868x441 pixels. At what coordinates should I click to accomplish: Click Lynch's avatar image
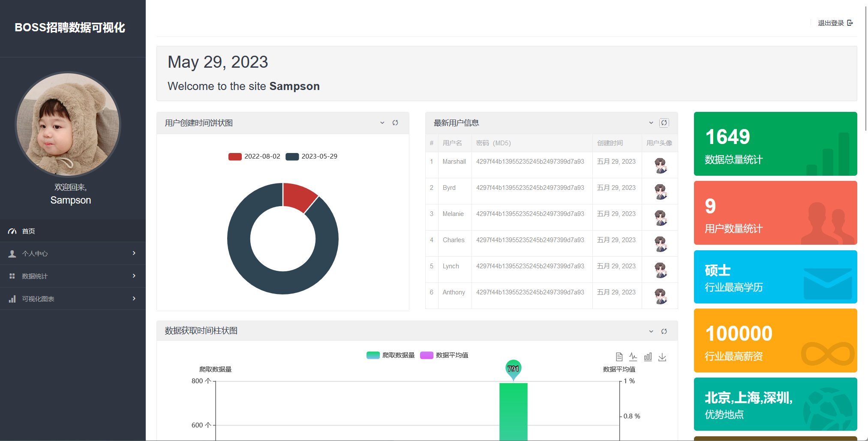pyautogui.click(x=661, y=270)
